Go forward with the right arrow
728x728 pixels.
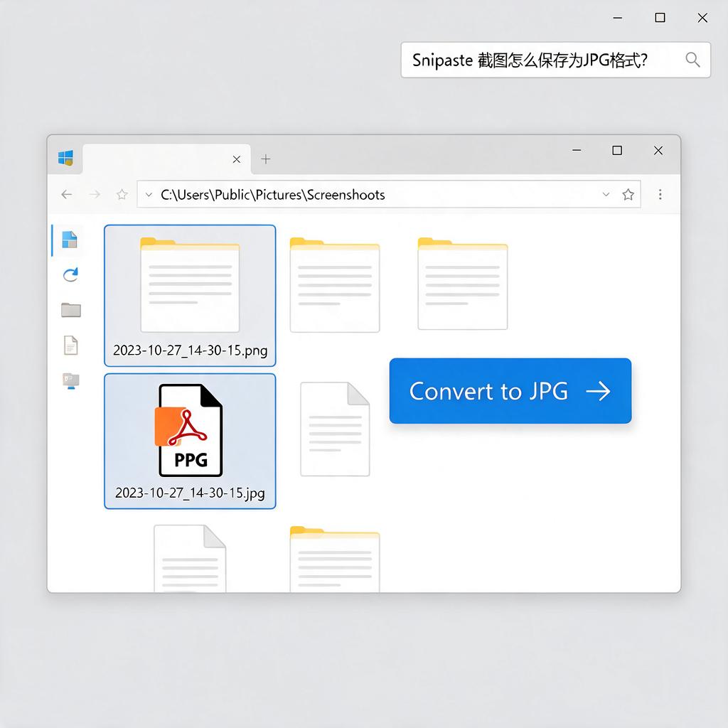click(x=95, y=194)
